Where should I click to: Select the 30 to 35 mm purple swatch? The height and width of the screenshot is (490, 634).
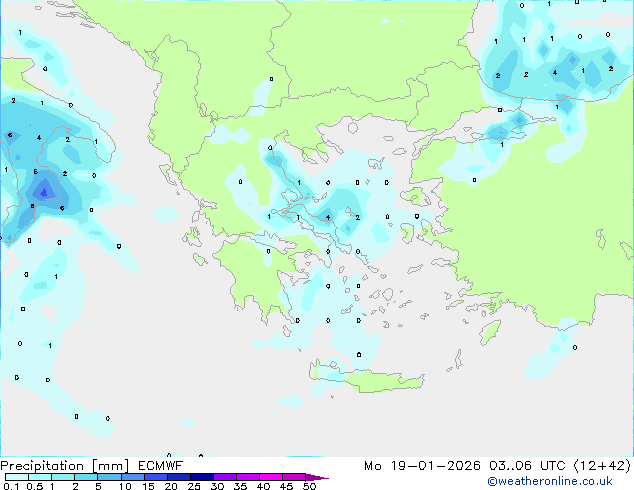click(224, 477)
